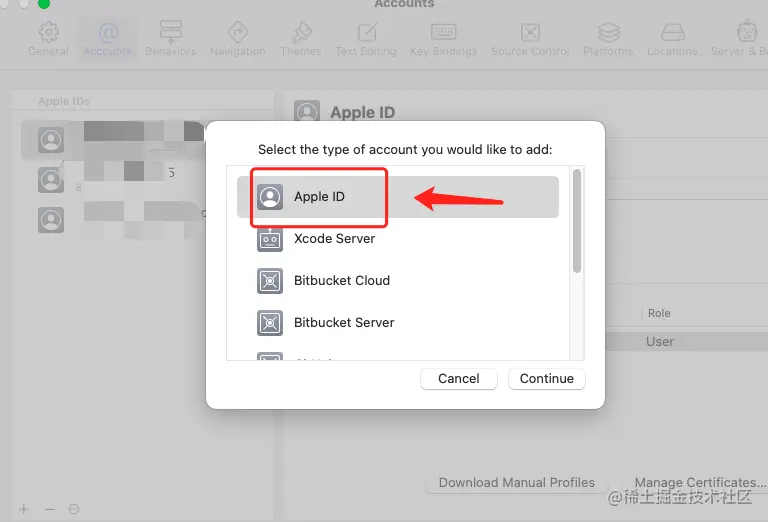
Task: Select the second Apple ID account in sidebar
Action: (x=113, y=180)
